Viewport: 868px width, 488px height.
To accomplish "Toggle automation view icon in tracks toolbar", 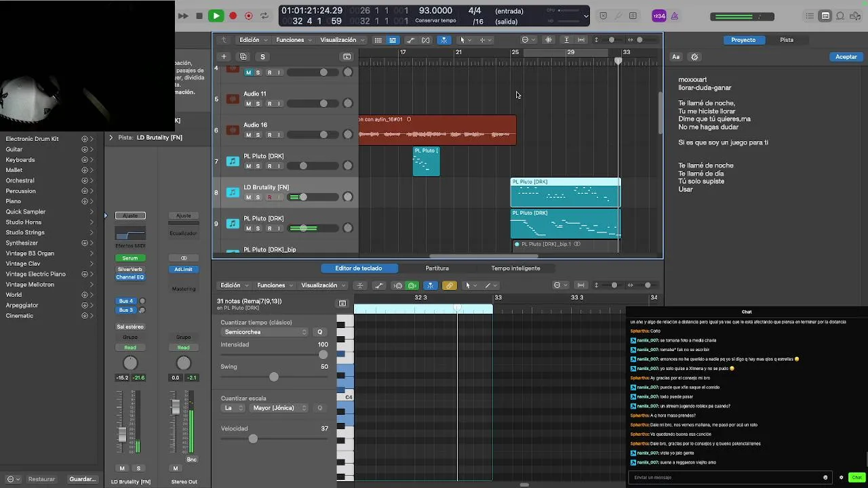I will (x=410, y=40).
